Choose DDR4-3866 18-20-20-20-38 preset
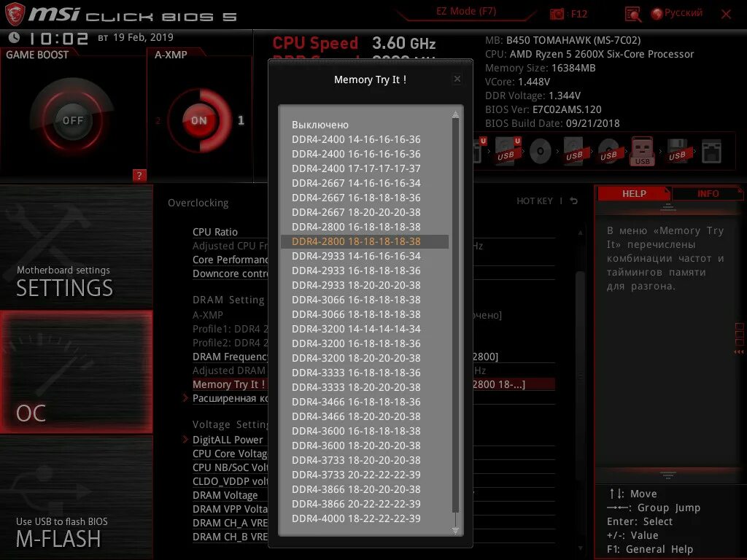The image size is (747, 560). point(356,489)
